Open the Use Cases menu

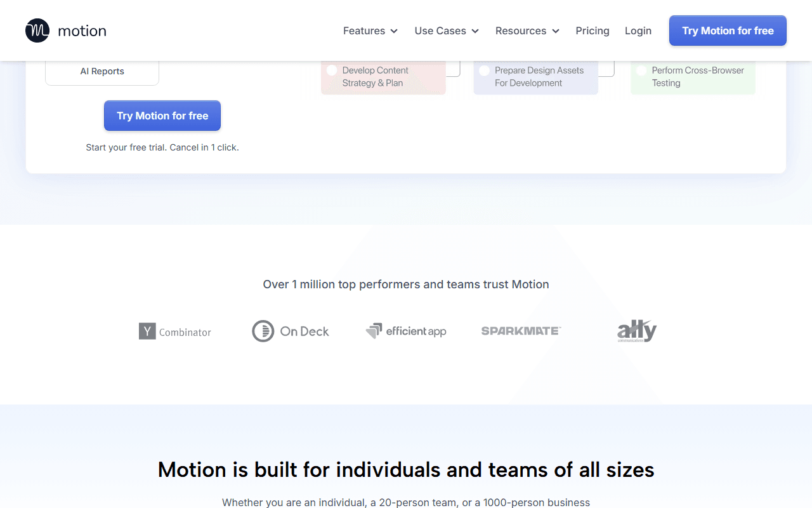point(447,30)
